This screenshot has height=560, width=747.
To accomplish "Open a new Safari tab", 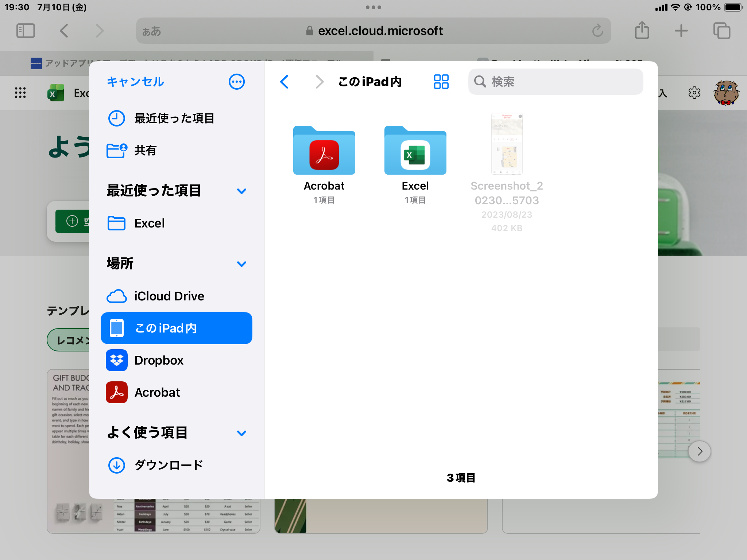I will pyautogui.click(x=681, y=31).
